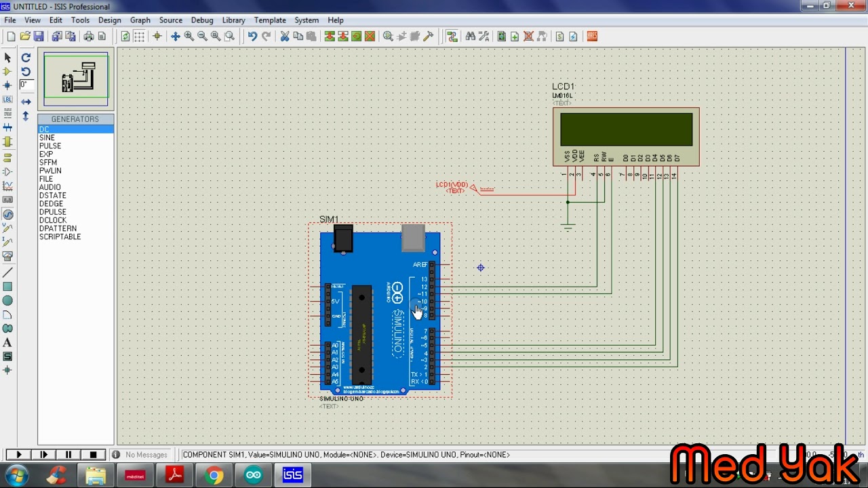This screenshot has width=868, height=488.
Task: Select DCLOCK in the generators list
Action: point(53,220)
